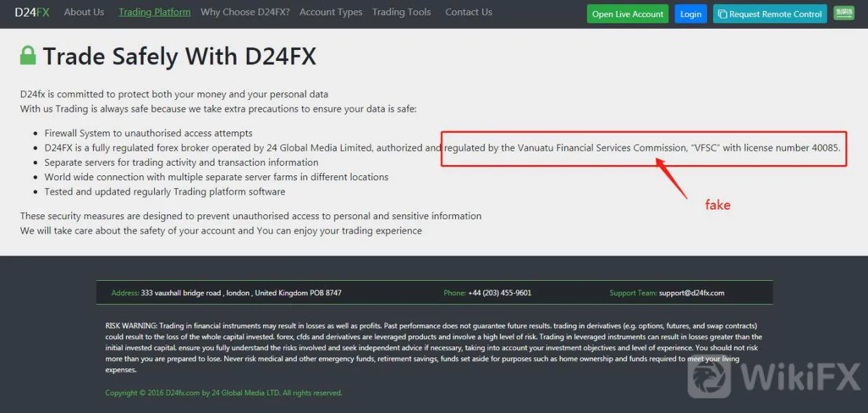Click the support@d24fx.com email link
868x413 pixels.
(x=692, y=293)
